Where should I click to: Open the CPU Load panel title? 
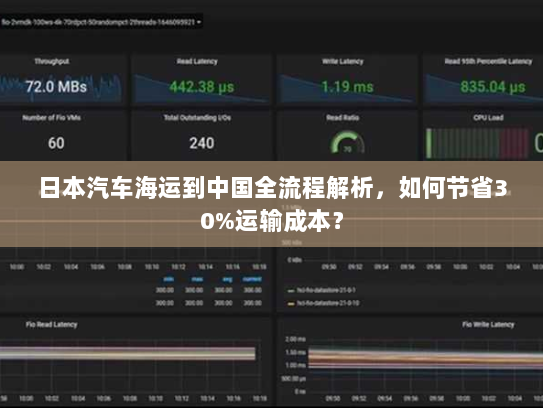pos(488,118)
